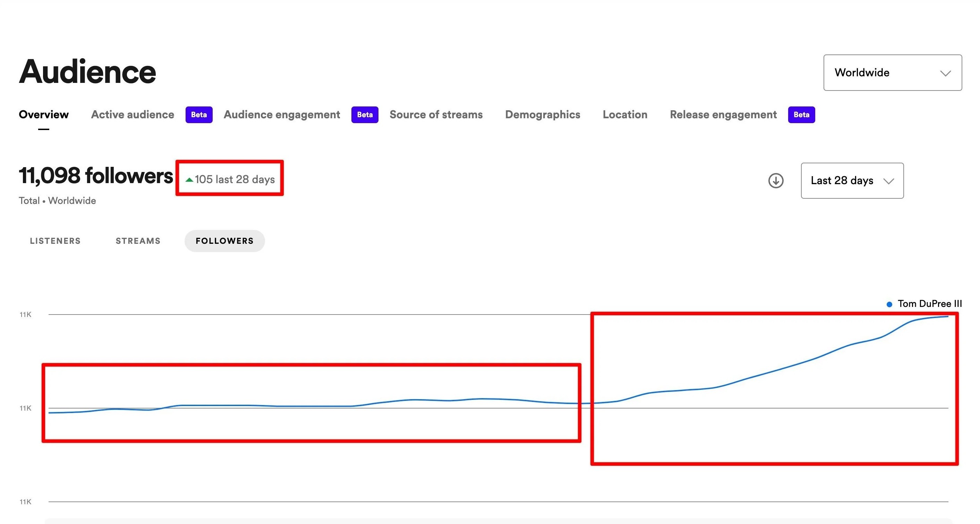Screen dimensions: 980x524
Task: Go to the Demographics tab
Action: (x=543, y=115)
